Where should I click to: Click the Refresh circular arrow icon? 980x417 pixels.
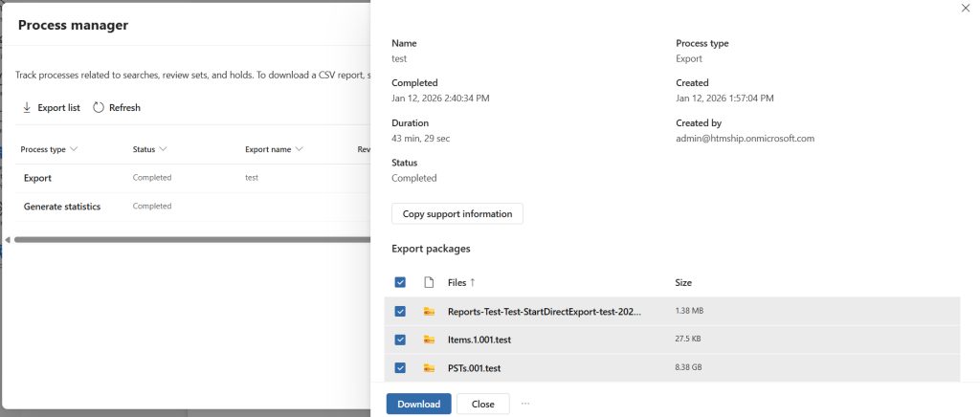(x=99, y=108)
